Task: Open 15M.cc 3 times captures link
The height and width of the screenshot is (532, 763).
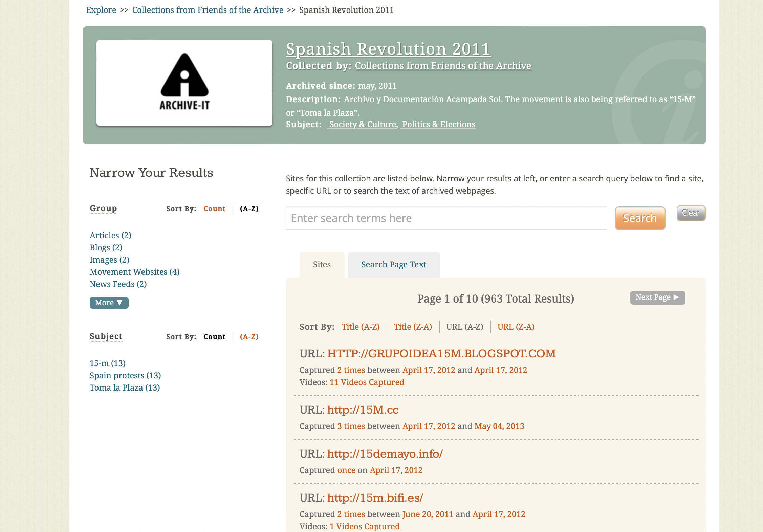Action: click(351, 426)
